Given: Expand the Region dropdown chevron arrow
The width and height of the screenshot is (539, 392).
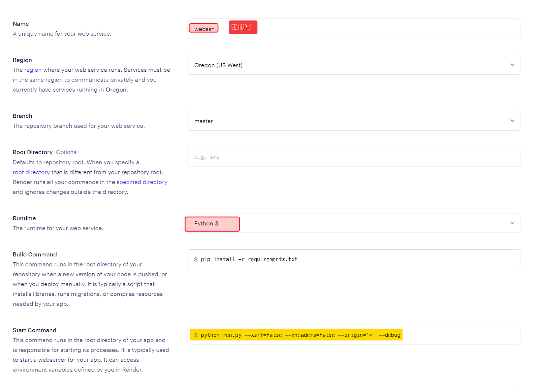Looking at the screenshot, I should (512, 65).
